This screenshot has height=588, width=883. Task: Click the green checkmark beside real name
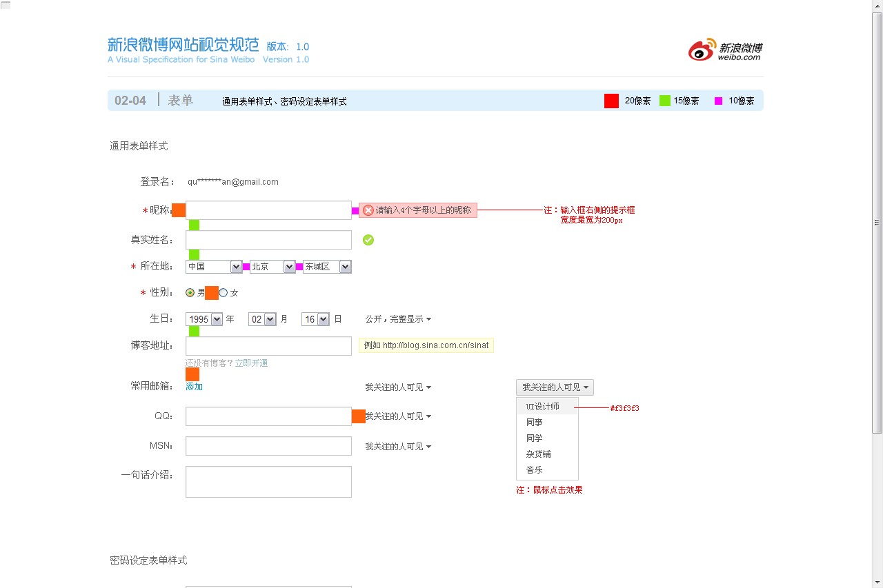[368, 240]
